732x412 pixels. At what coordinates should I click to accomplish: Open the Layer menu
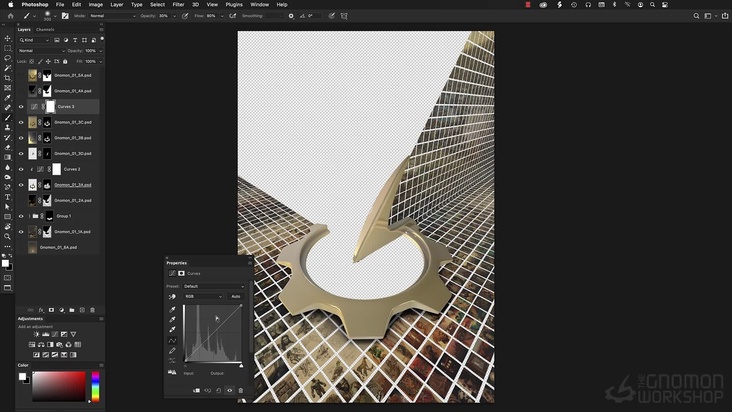pos(117,4)
